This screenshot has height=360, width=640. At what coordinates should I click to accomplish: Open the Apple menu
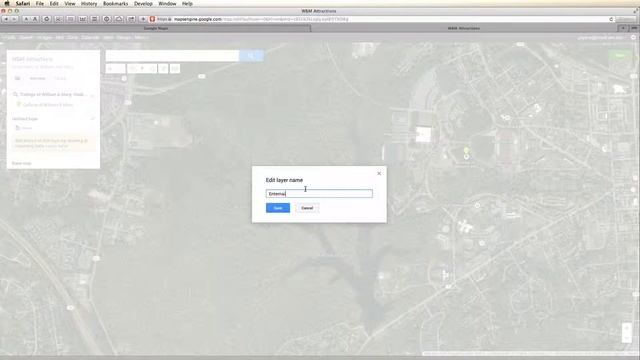pyautogui.click(x=7, y=3)
